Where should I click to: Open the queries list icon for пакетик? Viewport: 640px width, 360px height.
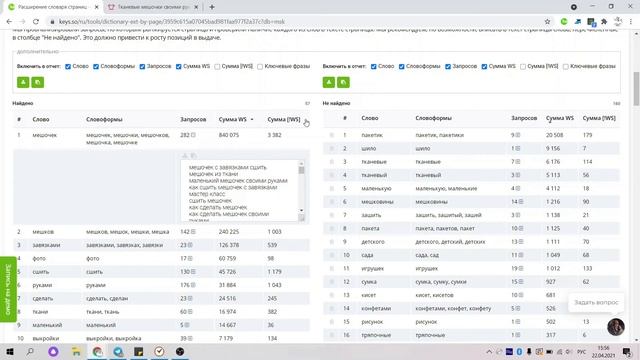click(518, 135)
